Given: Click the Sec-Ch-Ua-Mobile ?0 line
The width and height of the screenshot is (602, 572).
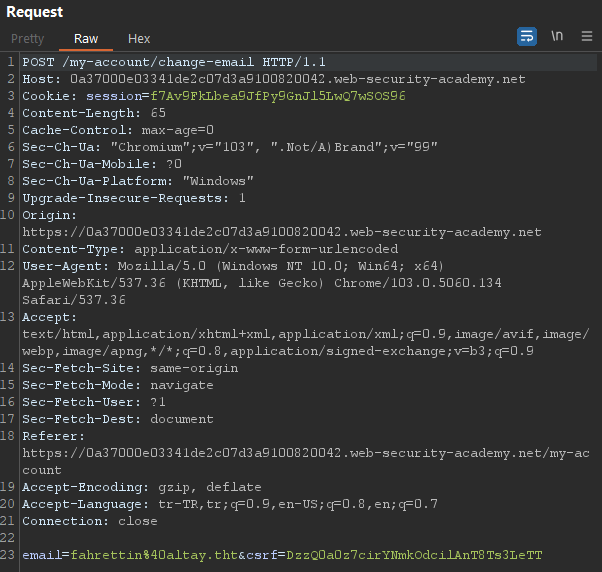Looking at the screenshot, I should pos(102,164).
